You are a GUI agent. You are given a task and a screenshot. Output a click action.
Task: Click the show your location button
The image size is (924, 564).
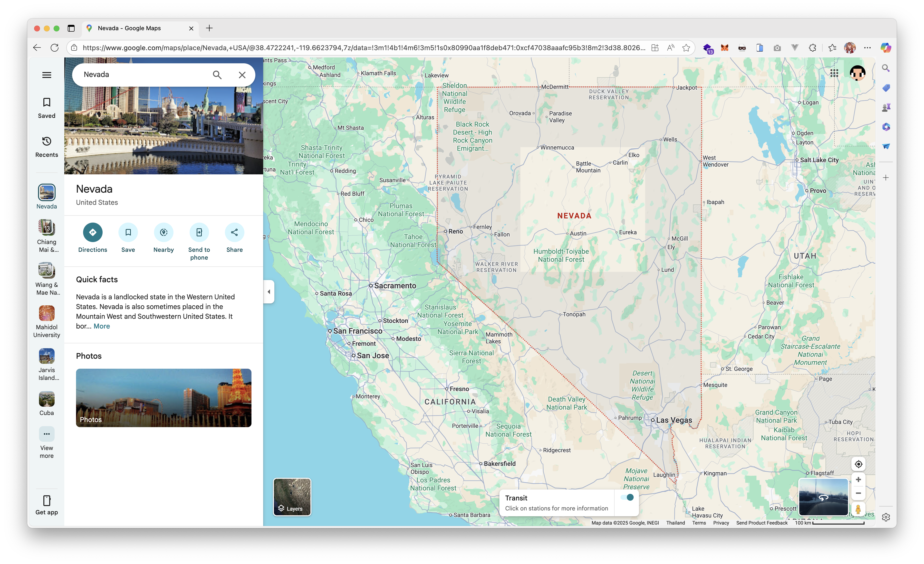coord(858,464)
